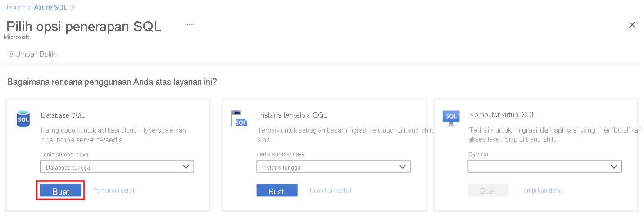Click the Paling cocok untuk aplikasi cloud description
Image resolution: width=644 pixels, height=216 pixels.
[x=113, y=135]
